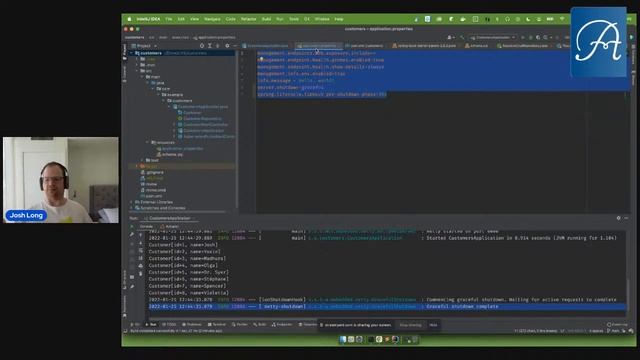The height and width of the screenshot is (360, 640).
Task: Click the up-arrow icon in console gutter
Action: click(x=141, y=235)
